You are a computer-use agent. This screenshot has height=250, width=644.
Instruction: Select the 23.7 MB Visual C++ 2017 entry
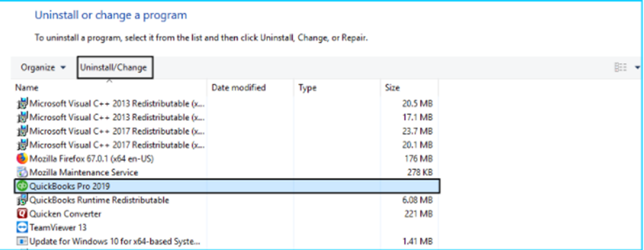[x=226, y=131]
